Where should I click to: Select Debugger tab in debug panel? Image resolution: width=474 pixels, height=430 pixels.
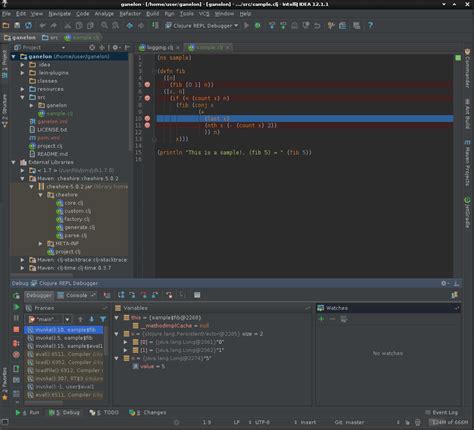coord(39,295)
